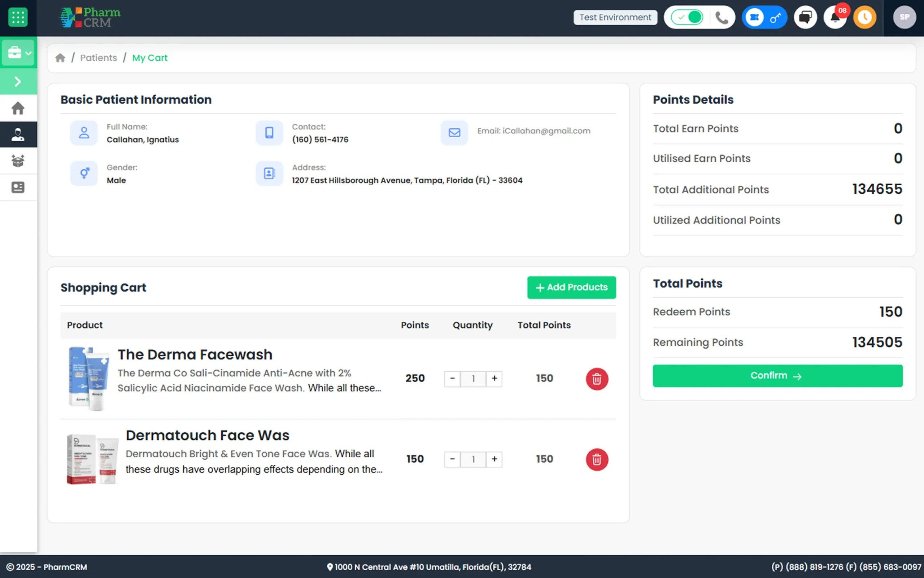Open the products box sidebar icon
Image resolution: width=924 pixels, height=578 pixels.
(18, 161)
